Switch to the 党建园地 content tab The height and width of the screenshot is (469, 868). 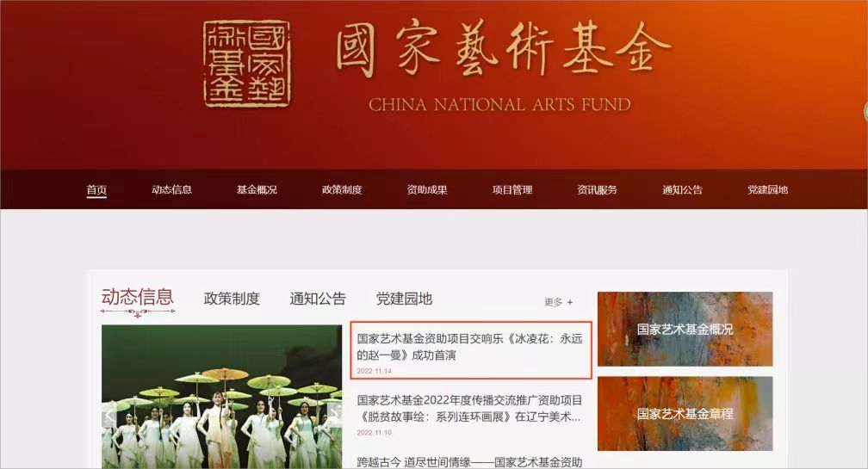coord(404,299)
